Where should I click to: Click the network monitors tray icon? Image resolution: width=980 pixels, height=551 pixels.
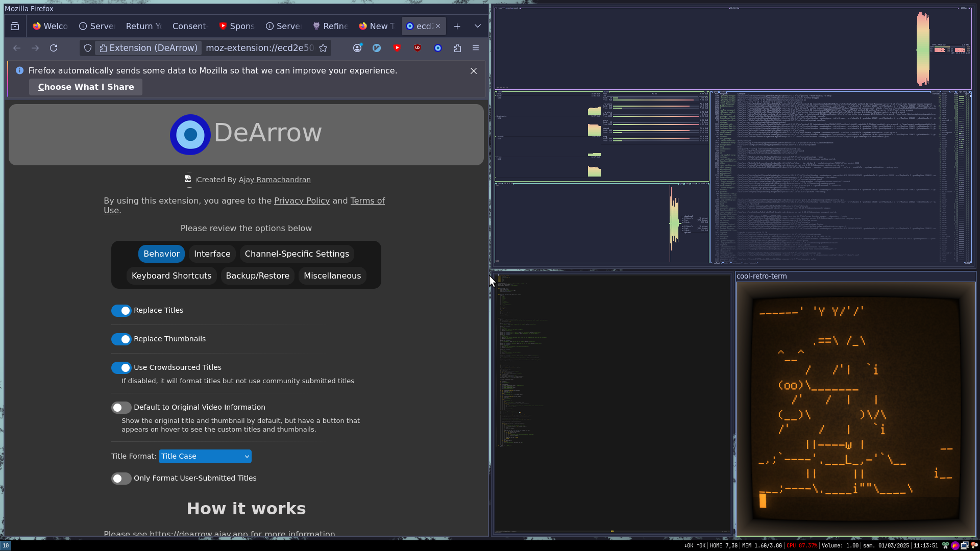965,545
